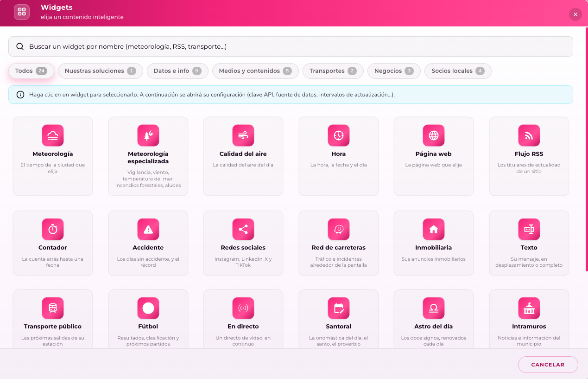
Task: Filter widgets by Transportes
Action: click(333, 71)
